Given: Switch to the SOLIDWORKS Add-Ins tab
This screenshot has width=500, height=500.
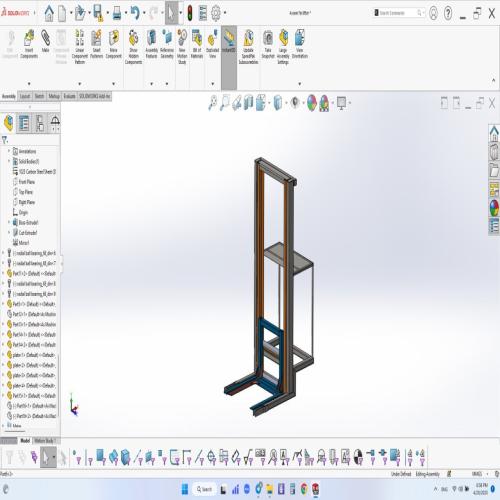Looking at the screenshot, I should pyautogui.click(x=95, y=96).
